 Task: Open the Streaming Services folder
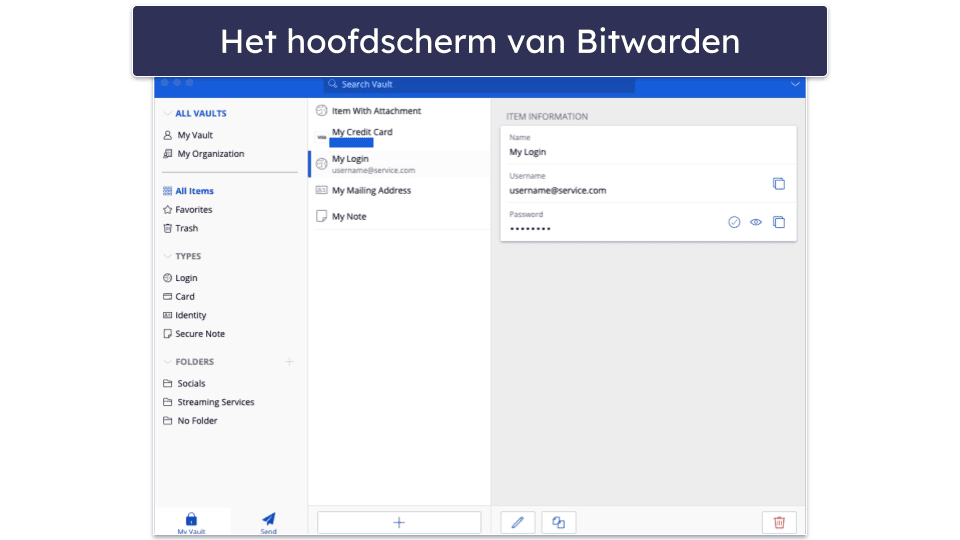[208, 402]
